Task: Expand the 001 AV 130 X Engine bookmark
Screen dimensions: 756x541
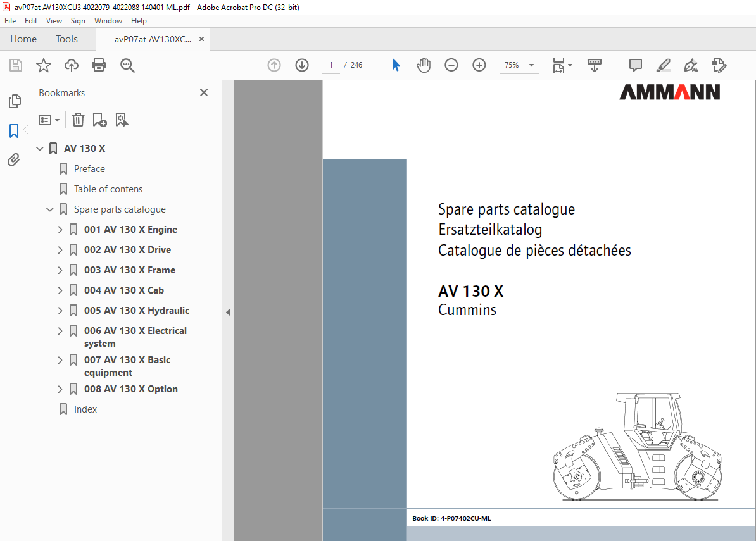Action: pos(60,230)
